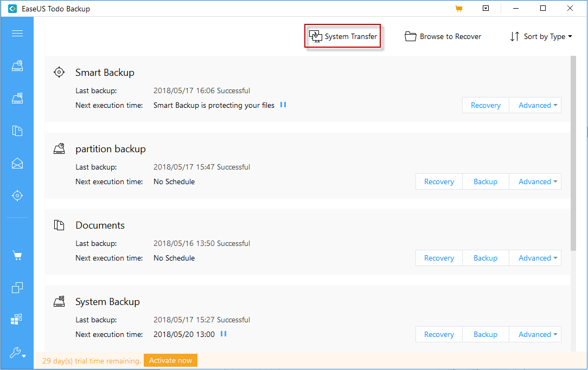
Task: Click the Activate now button
Action: coord(171,360)
